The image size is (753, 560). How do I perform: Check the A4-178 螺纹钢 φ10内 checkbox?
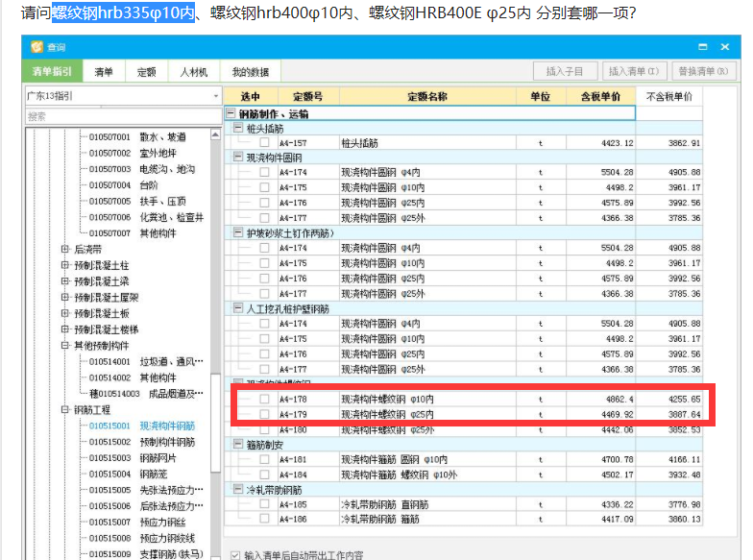coord(264,399)
